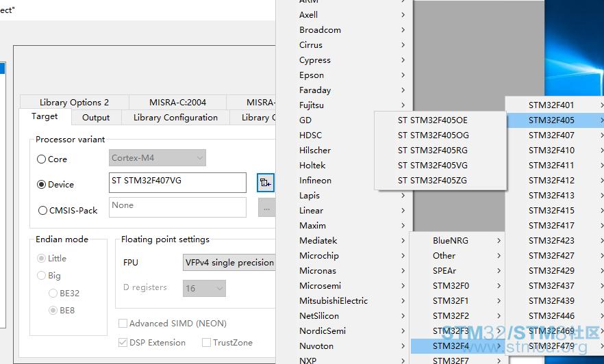604x364 pixels.
Task: Choose ST STM32F405VG device
Action: click(440, 165)
